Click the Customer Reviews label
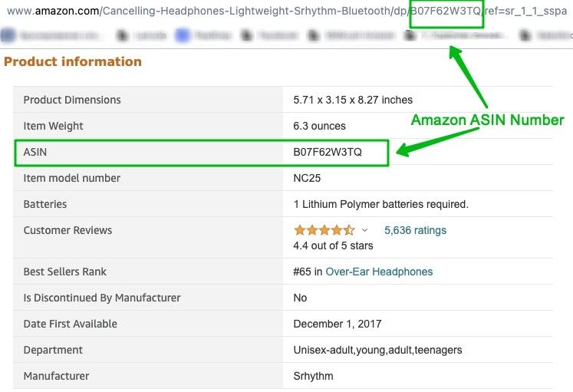This screenshot has height=392, width=573. [68, 230]
